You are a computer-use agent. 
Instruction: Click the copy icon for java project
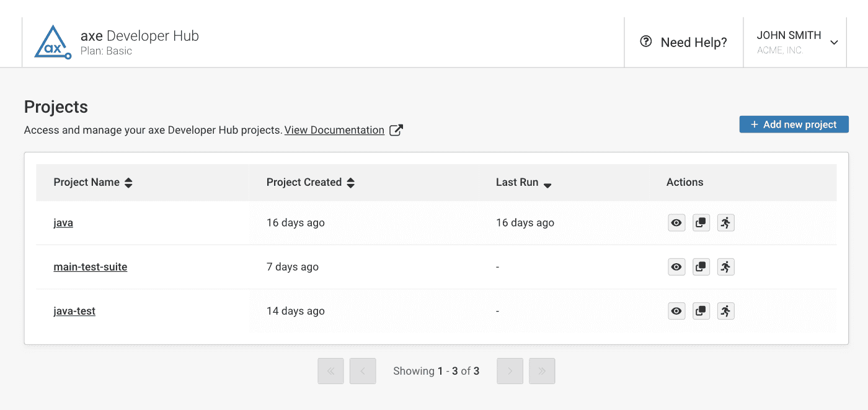click(701, 223)
